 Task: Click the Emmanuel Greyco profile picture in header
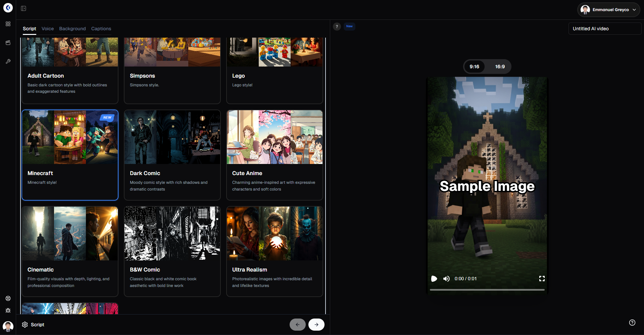[585, 10]
